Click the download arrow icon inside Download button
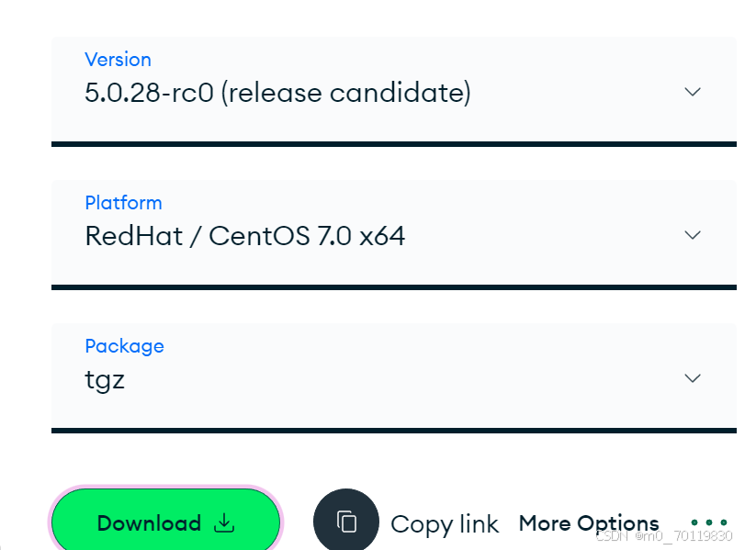 coord(223,523)
